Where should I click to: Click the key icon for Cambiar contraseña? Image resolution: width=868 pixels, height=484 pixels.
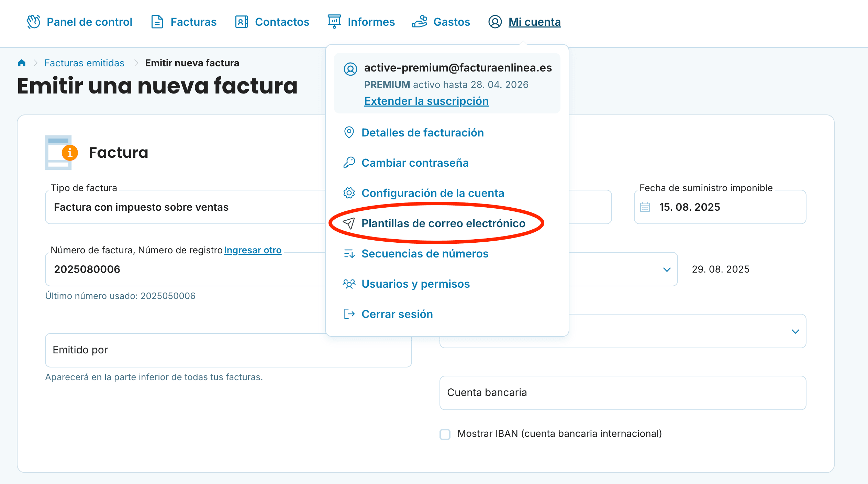tap(349, 163)
